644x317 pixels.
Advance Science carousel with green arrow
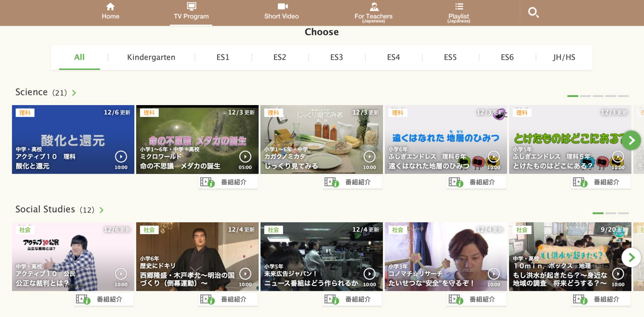pos(632,140)
